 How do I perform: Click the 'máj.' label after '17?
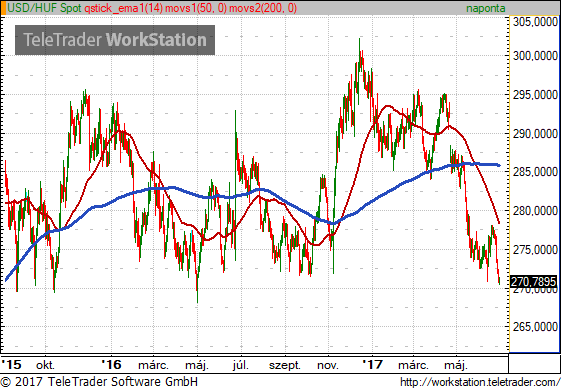[456, 366]
